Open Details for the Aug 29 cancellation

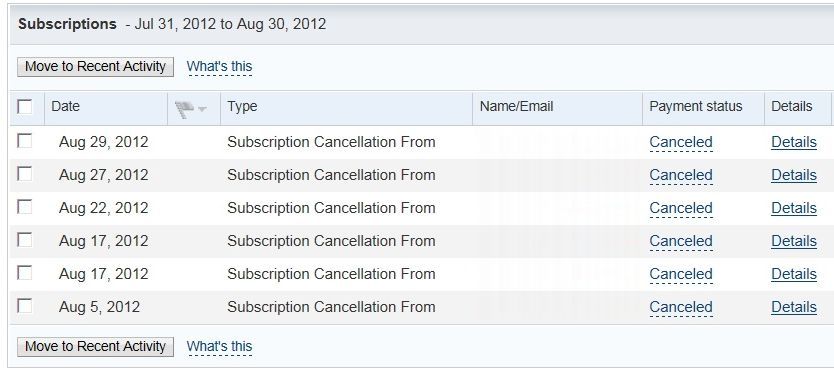click(794, 142)
